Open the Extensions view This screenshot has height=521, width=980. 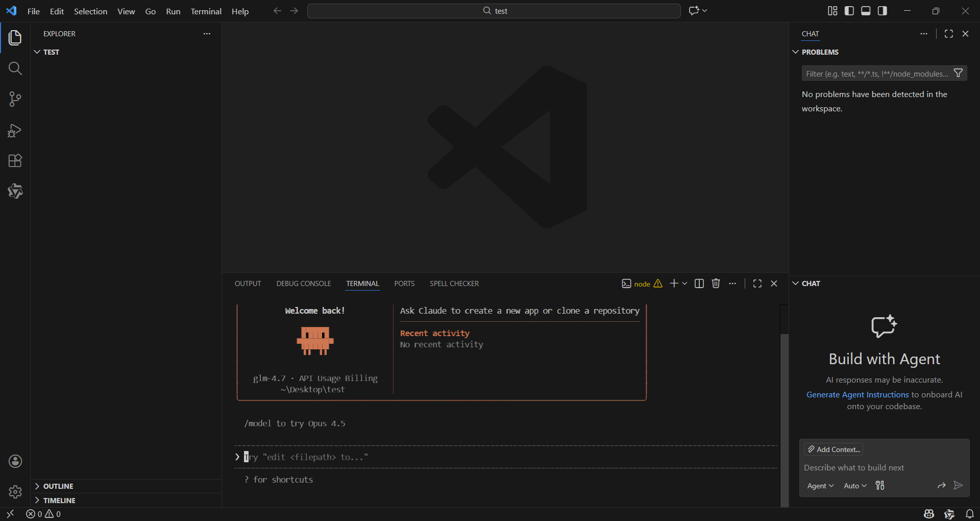coord(15,161)
